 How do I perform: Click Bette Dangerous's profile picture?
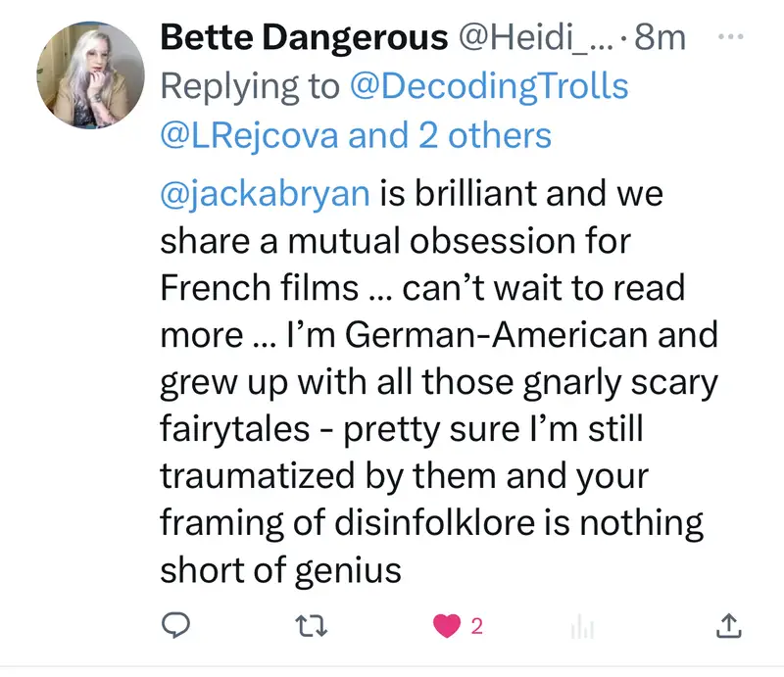point(90,76)
